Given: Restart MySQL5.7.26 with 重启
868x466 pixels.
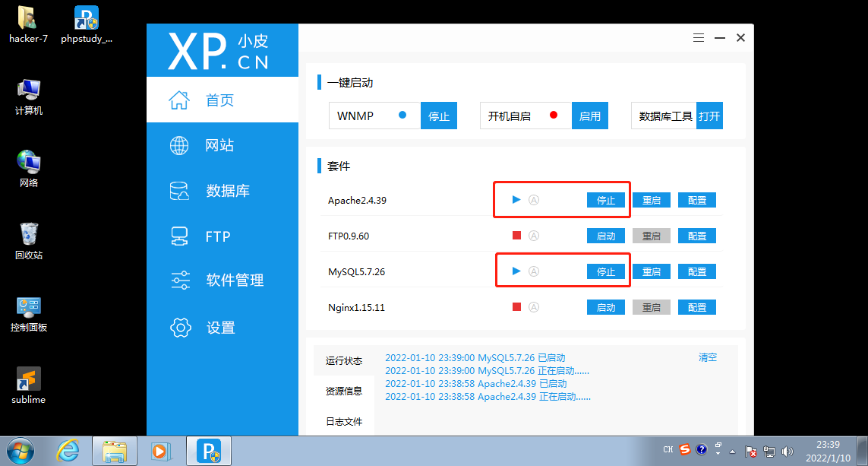Looking at the screenshot, I should click(x=652, y=271).
